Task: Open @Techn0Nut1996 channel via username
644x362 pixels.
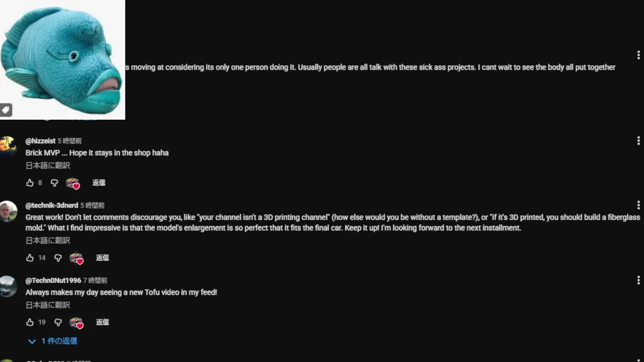Action: [x=53, y=280]
